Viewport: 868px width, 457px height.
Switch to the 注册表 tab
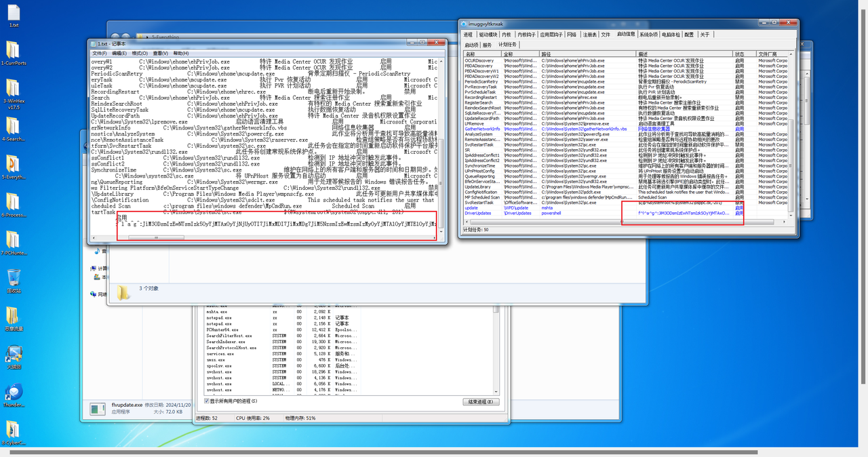[x=590, y=35]
